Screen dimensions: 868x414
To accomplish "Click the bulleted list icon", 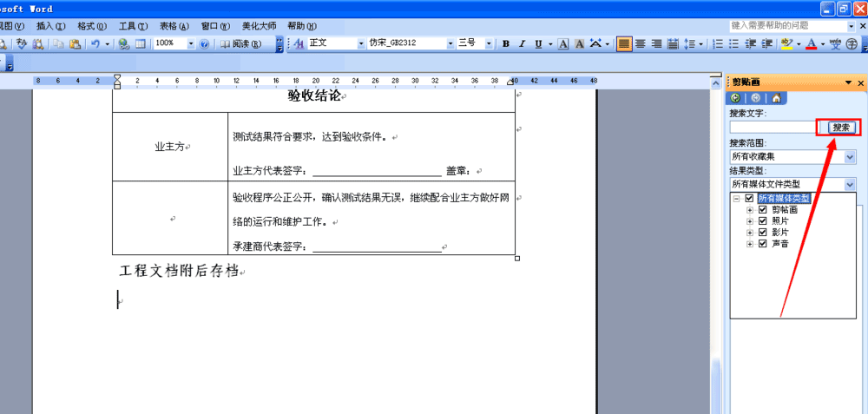I will coord(734,43).
